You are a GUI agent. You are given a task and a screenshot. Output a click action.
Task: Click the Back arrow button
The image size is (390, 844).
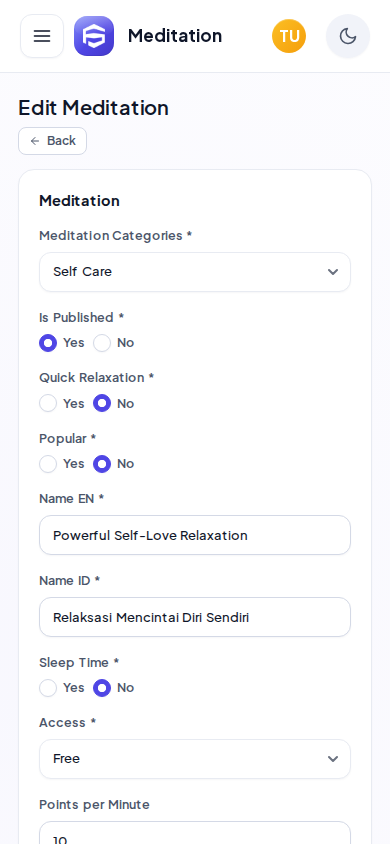(x=53, y=141)
